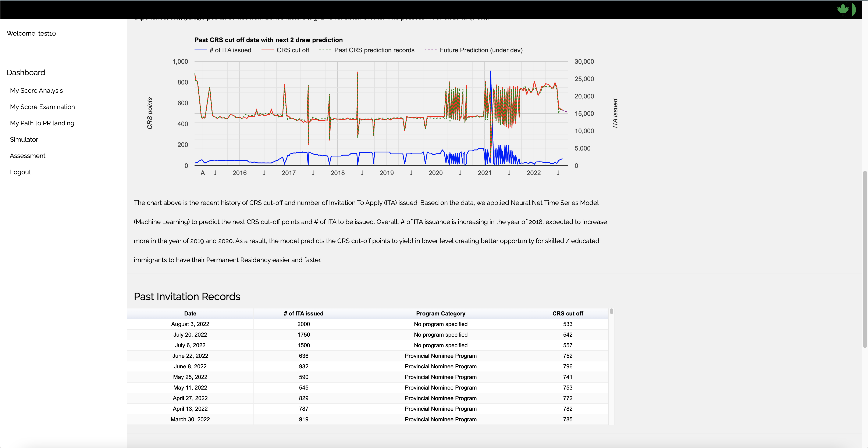Screen dimensions: 868x448
Task: Sort table by '# of ITA issued' header
Action: 303,313
